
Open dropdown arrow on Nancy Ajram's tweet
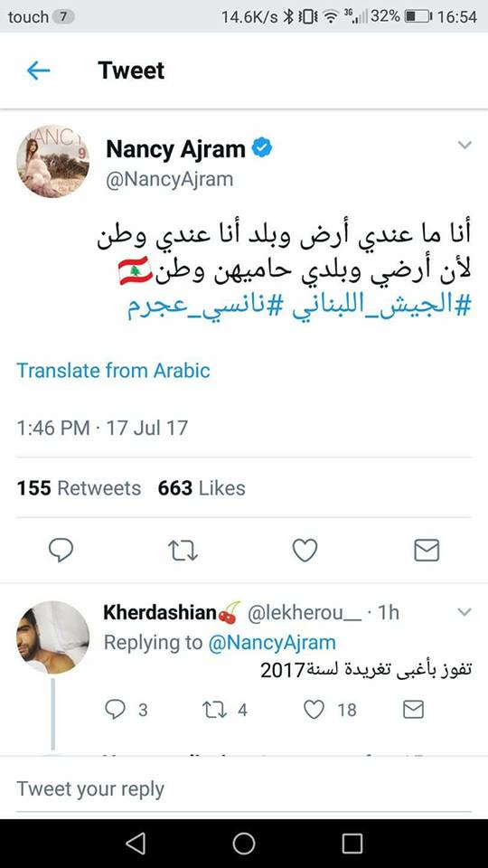465,145
